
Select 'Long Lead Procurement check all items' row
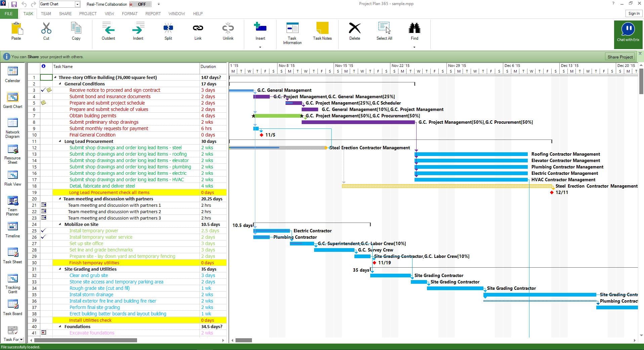pyautogui.click(x=127, y=192)
